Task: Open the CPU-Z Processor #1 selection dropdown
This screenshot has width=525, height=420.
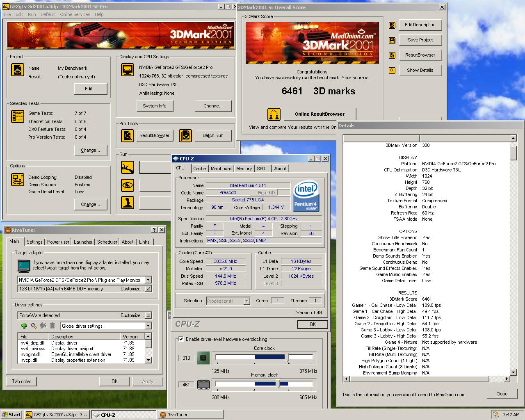Action: click(x=247, y=301)
